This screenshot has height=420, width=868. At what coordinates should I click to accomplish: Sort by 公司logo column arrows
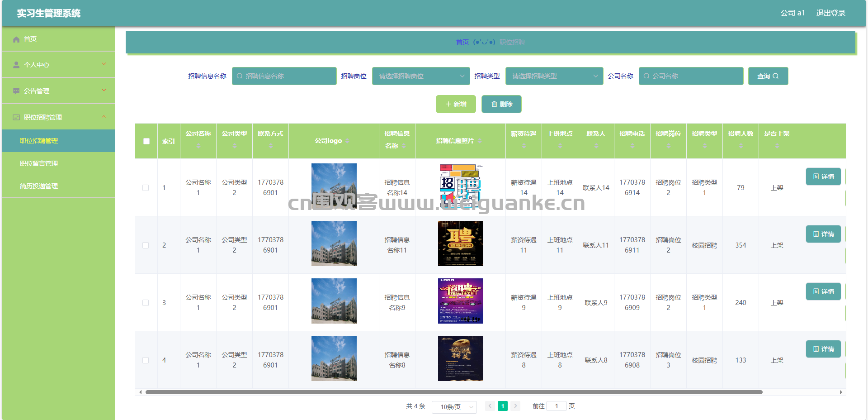347,141
